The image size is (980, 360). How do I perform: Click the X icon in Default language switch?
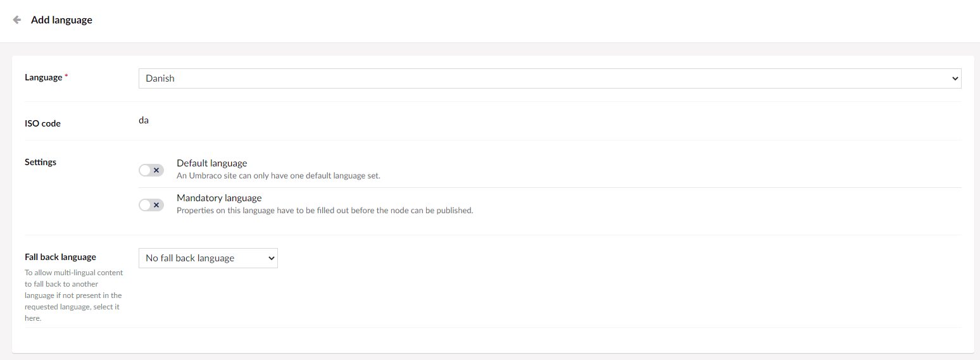[156, 170]
